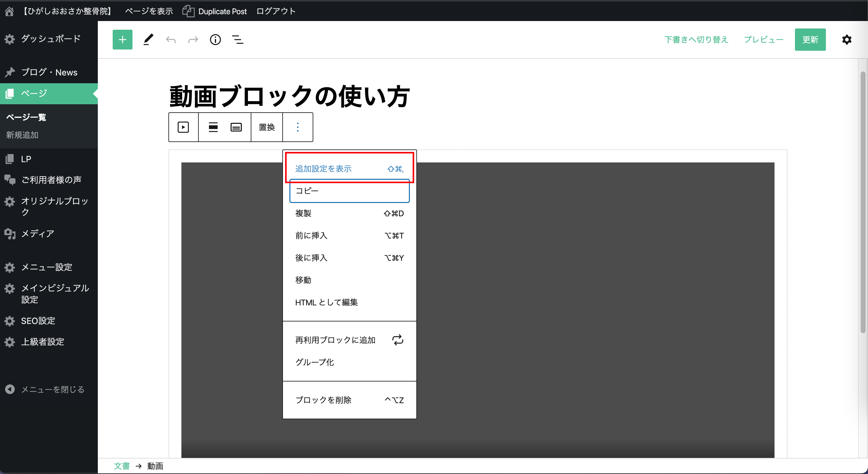Select the pencil edit tool icon
Viewport: 868px width, 474px height.
point(148,40)
